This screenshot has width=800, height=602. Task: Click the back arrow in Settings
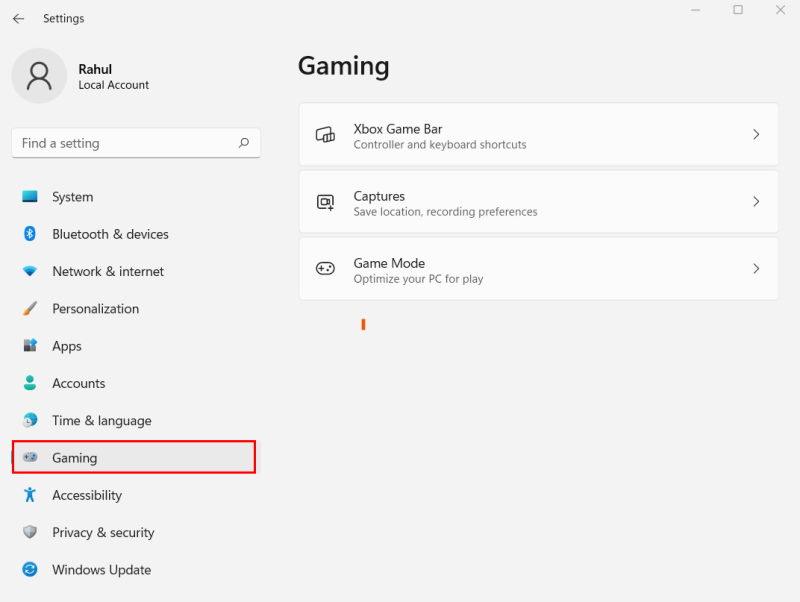(x=18, y=19)
